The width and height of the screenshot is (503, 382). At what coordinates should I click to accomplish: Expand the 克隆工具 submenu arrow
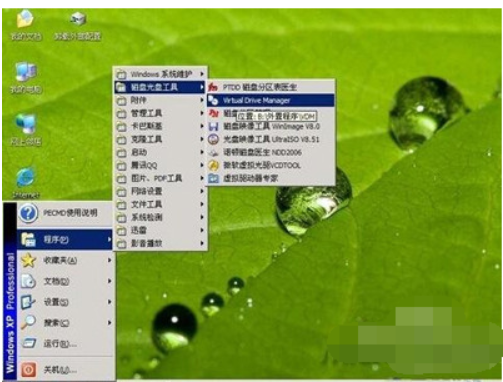(x=202, y=139)
